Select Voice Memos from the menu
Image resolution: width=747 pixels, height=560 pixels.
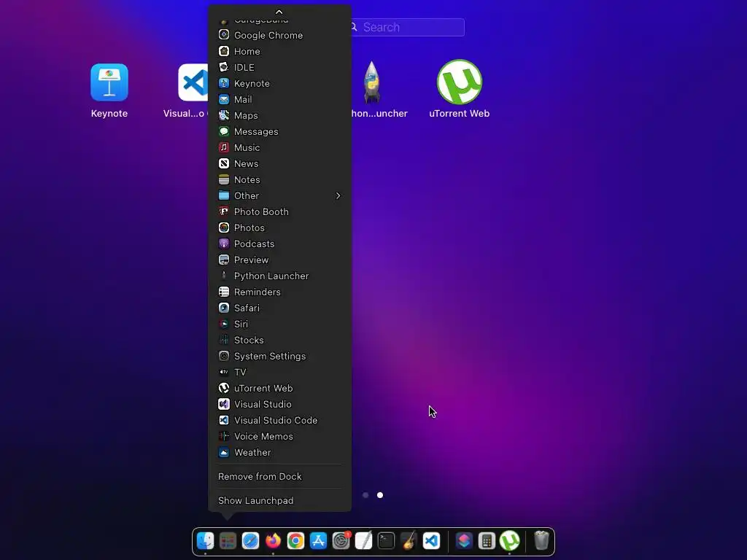(279, 436)
